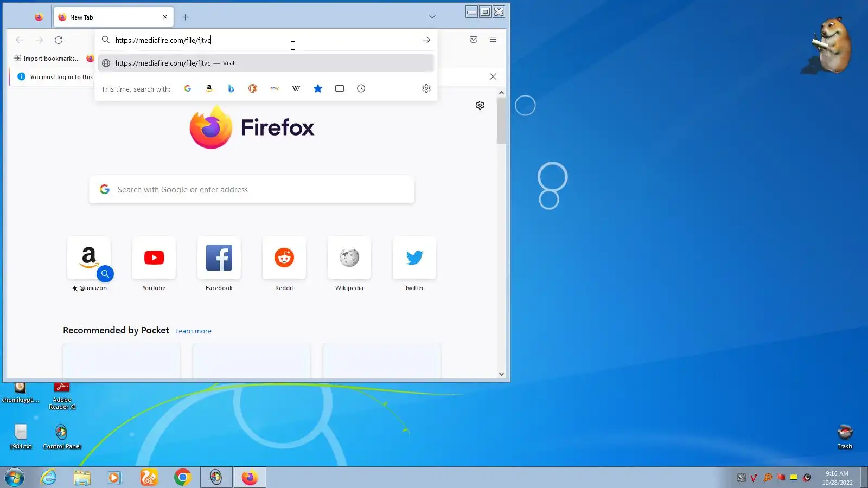Image resolution: width=868 pixels, height=488 pixels.
Task: Open a new tab with plus
Action: click(186, 17)
